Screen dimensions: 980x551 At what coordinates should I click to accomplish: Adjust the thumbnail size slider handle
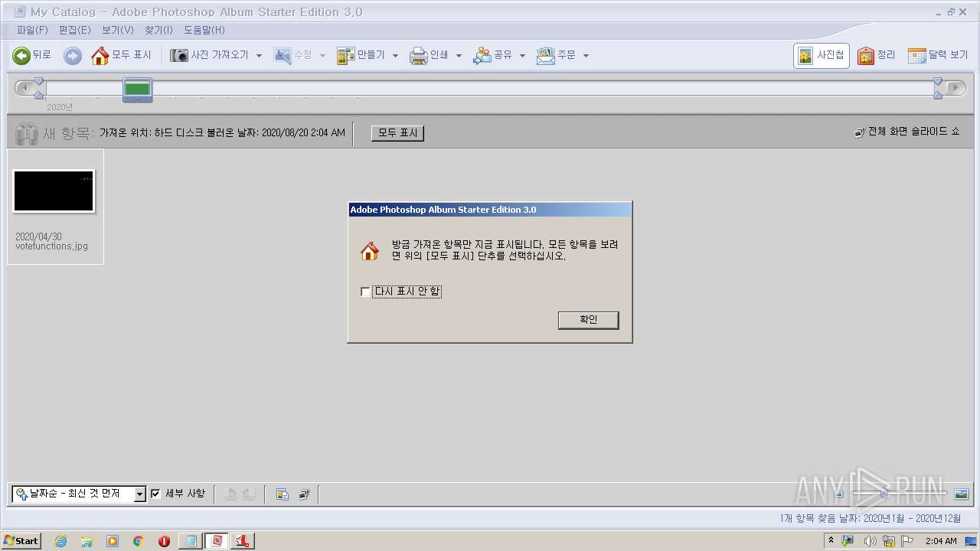(884, 494)
